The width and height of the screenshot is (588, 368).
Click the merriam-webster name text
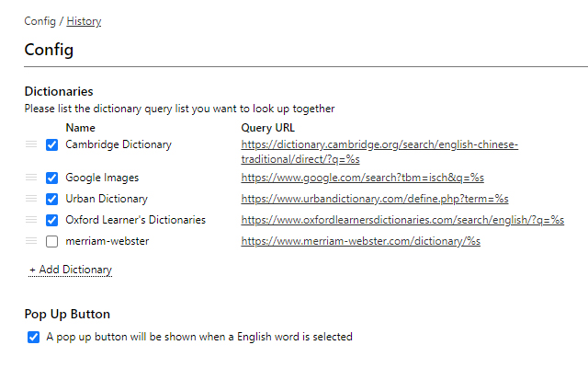[x=107, y=241]
